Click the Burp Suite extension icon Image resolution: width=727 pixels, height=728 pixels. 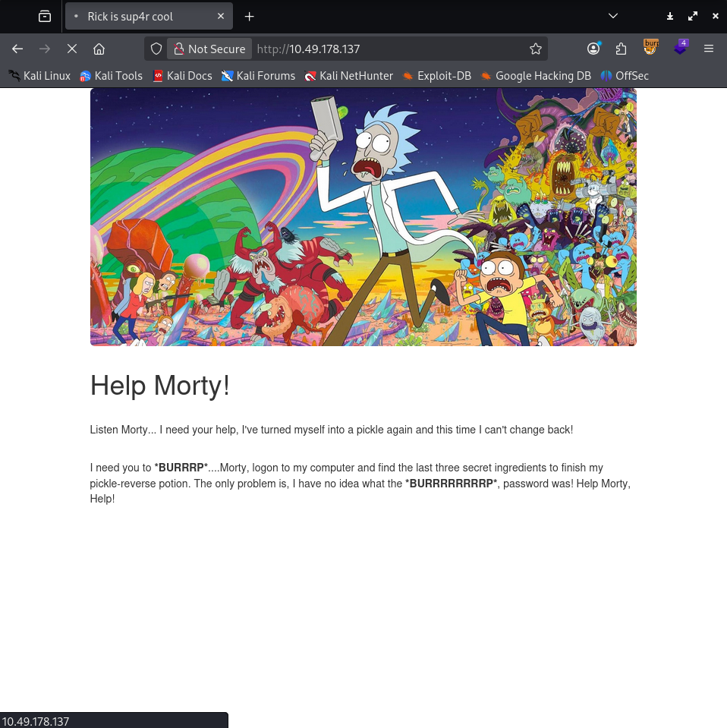pyautogui.click(x=651, y=47)
